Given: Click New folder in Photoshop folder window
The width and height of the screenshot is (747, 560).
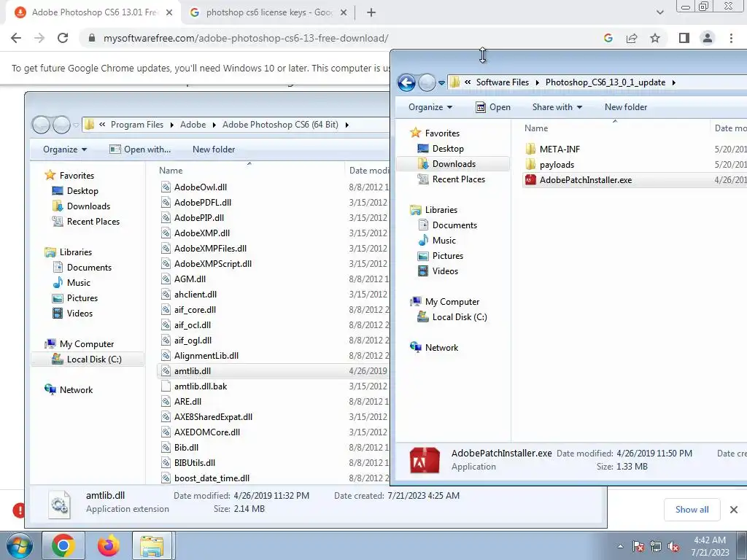Looking at the screenshot, I should (214, 149).
